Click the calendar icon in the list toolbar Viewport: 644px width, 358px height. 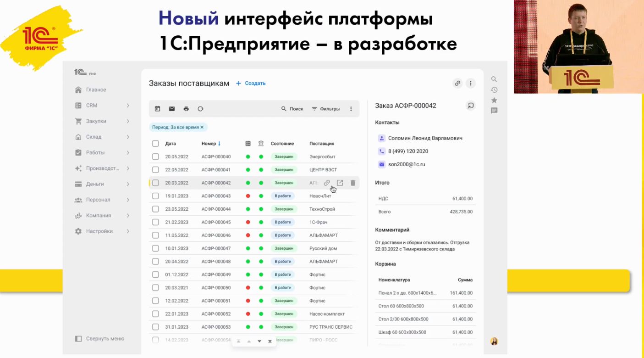pos(157,109)
